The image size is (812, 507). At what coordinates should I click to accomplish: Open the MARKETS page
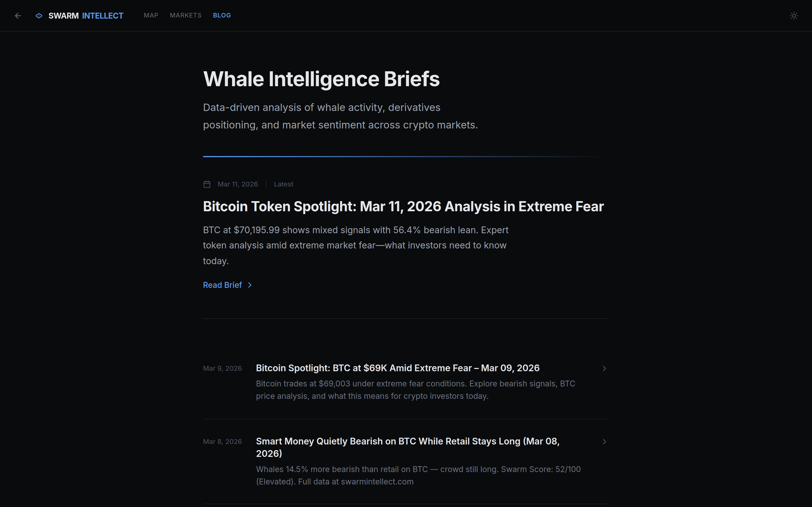186,15
